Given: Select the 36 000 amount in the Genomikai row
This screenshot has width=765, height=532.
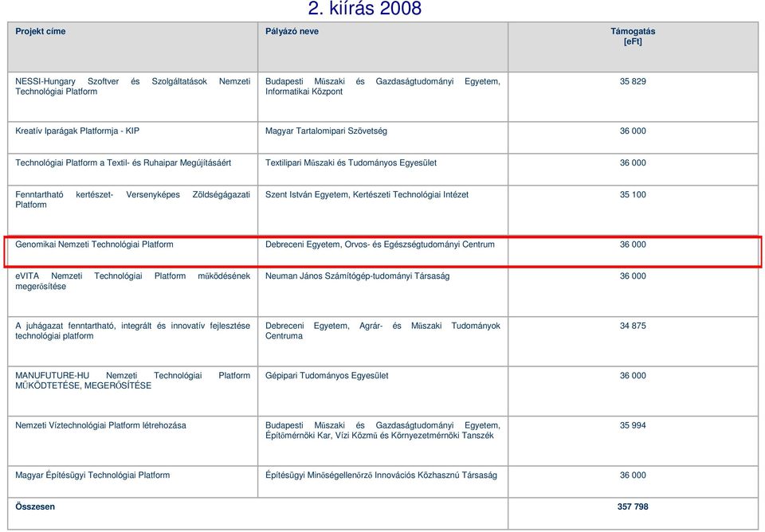Looking at the screenshot, I should pos(633,244).
